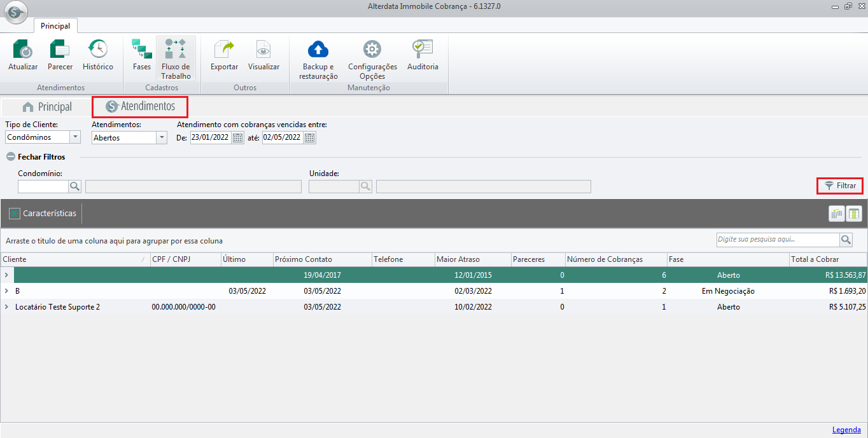Switch to the Principal home tab
This screenshot has height=438, width=868.
(x=46, y=107)
